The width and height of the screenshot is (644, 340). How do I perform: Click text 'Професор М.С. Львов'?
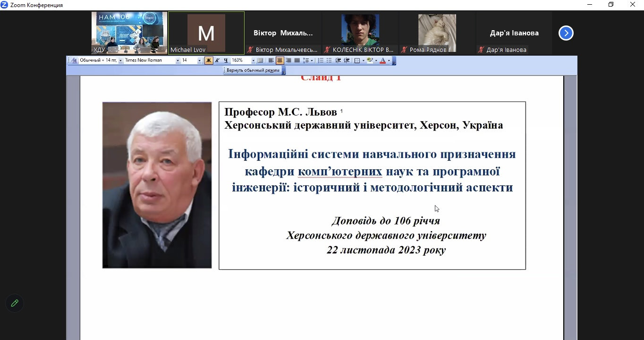point(280,112)
